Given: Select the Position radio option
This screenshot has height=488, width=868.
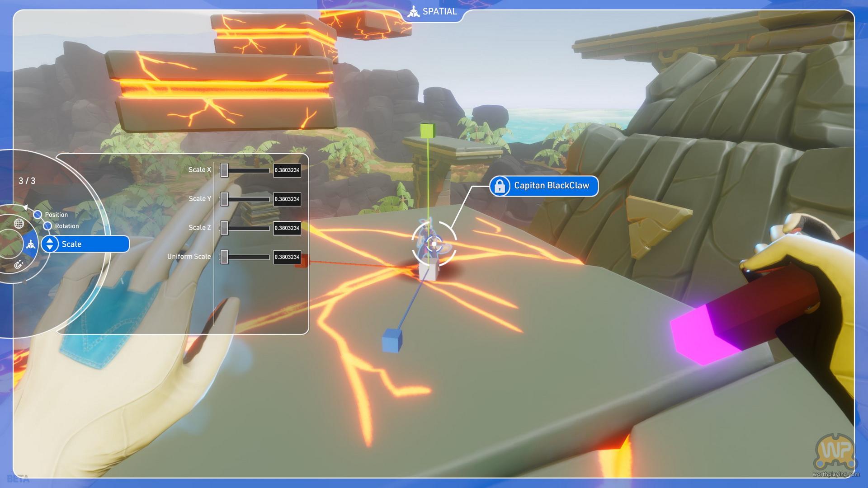Looking at the screenshot, I should point(38,215).
